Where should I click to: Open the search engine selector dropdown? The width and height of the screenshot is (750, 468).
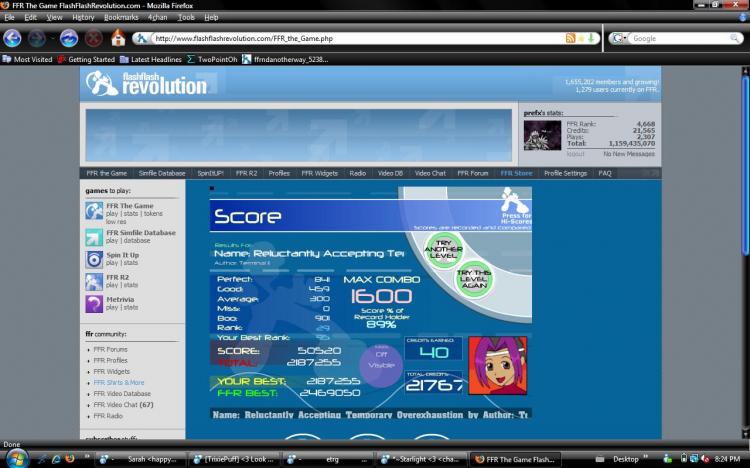(619, 38)
